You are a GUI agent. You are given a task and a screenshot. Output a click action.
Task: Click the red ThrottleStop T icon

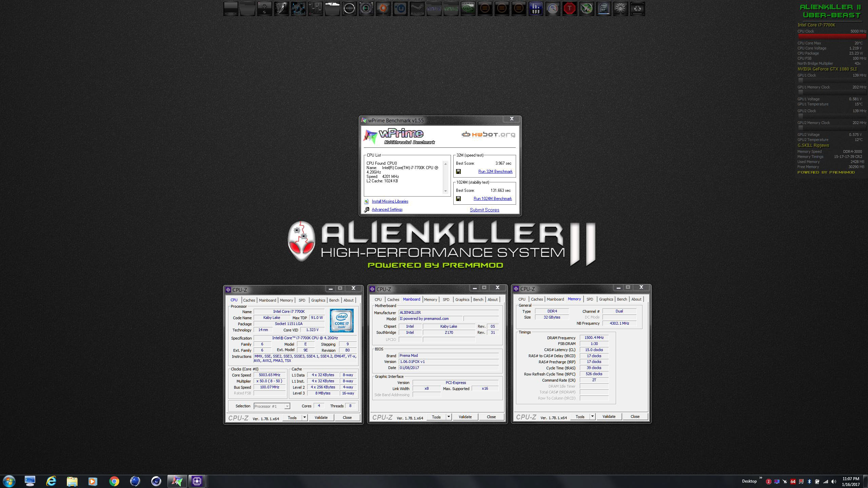pos(570,9)
